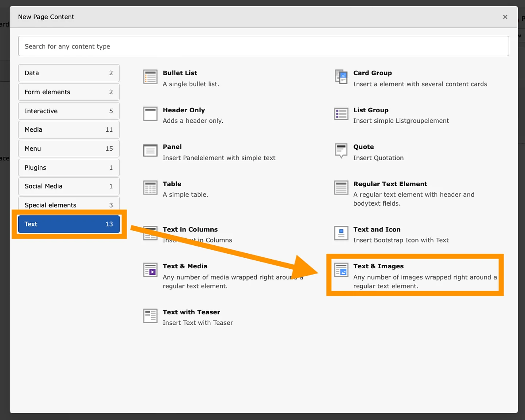
Task: Open the Social Media category
Action: click(x=69, y=186)
